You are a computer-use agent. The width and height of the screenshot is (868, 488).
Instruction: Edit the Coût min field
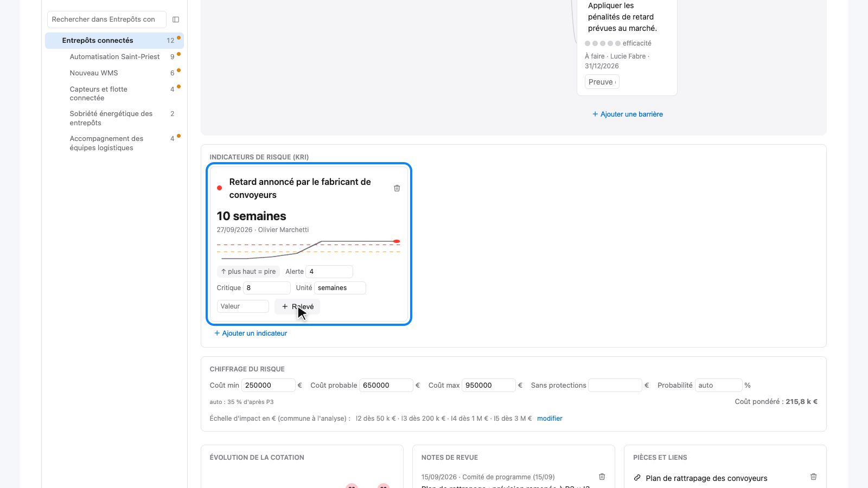(269, 386)
